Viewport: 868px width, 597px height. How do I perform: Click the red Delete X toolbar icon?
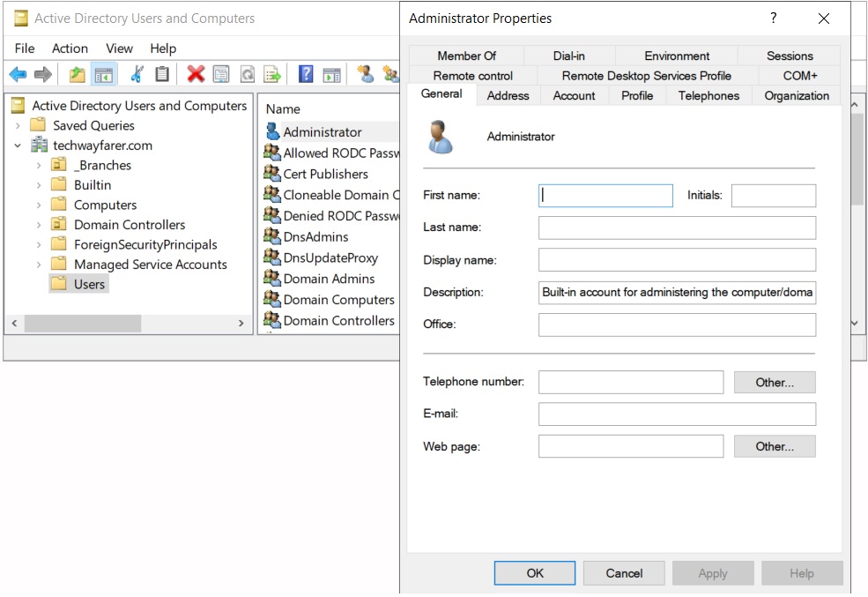pyautogui.click(x=196, y=75)
